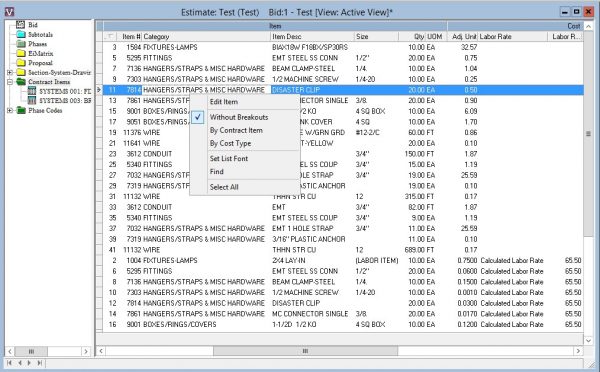600x372 pixels.
Task: Choose By Cost Type breakout
Action: click(x=245, y=143)
